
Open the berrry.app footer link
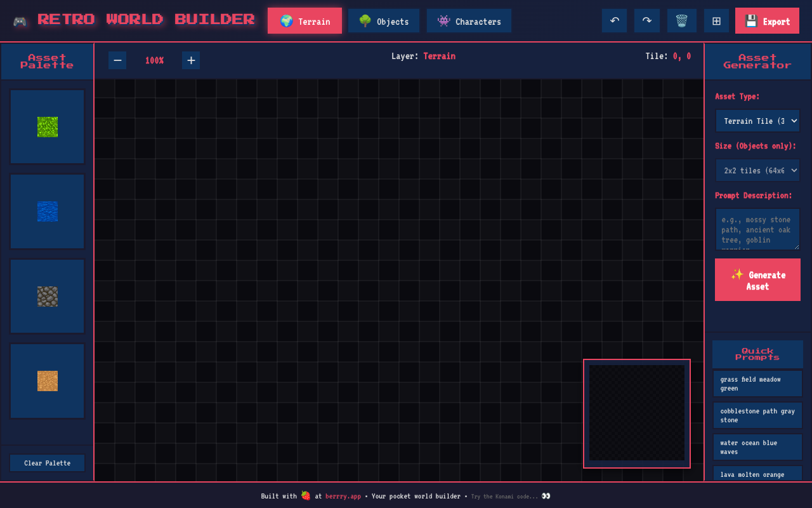343,496
